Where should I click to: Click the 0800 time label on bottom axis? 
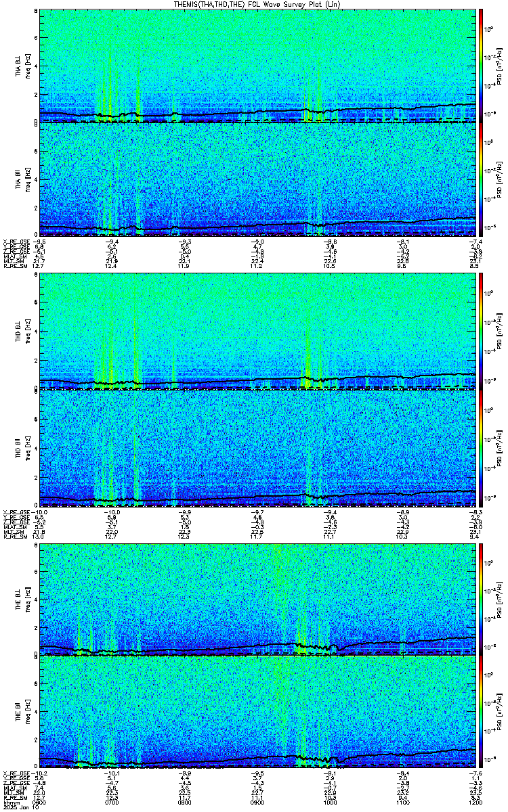tap(185, 802)
